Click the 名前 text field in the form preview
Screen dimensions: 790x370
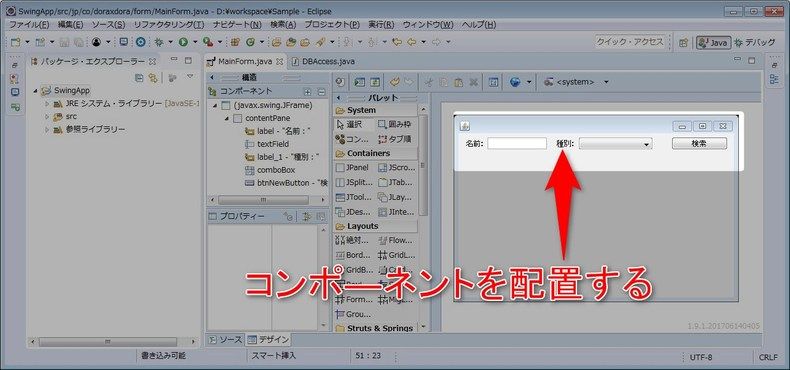tap(517, 144)
